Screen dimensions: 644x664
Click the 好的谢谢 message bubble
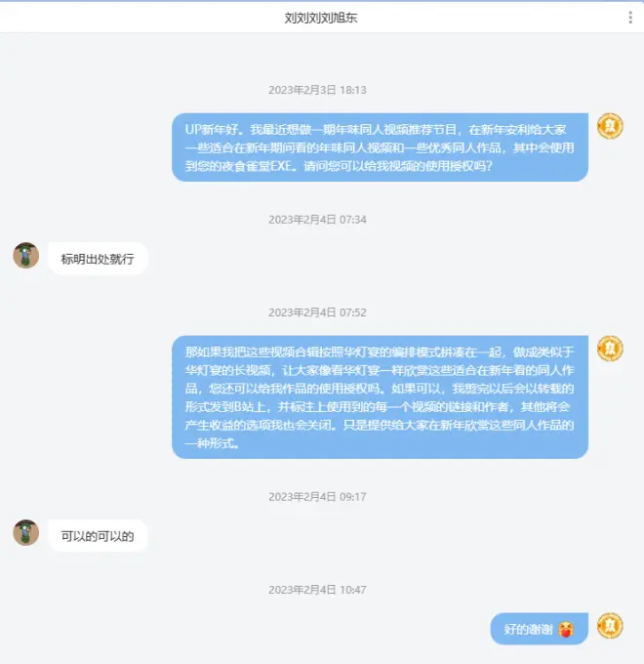539,629
